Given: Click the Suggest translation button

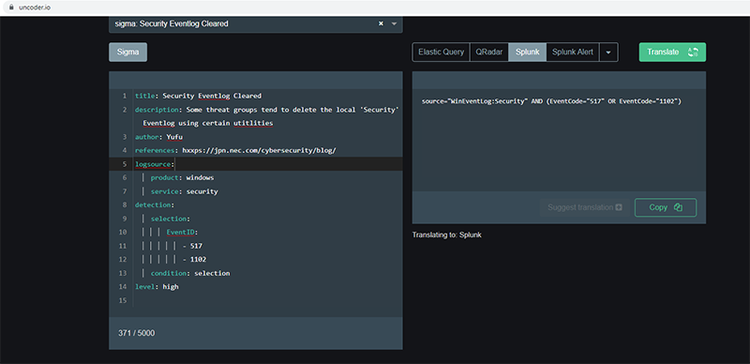Looking at the screenshot, I should click(x=585, y=208).
